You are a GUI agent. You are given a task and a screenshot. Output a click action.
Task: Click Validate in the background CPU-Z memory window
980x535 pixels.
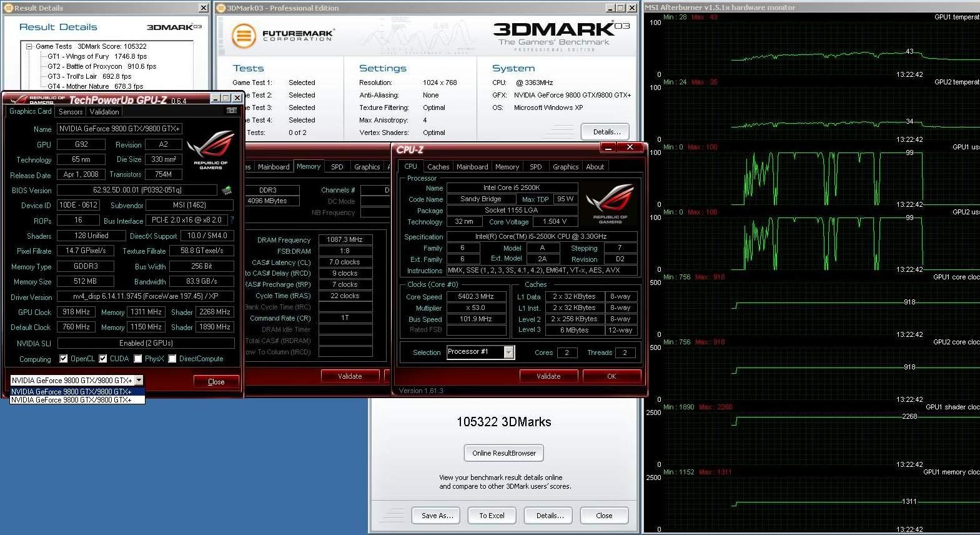[x=350, y=376]
